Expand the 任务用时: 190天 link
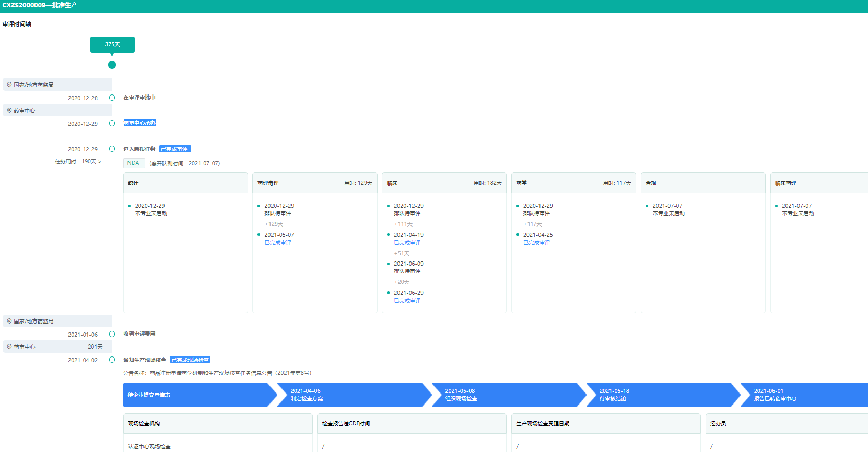Screen dimensions: 868x452 [78, 162]
